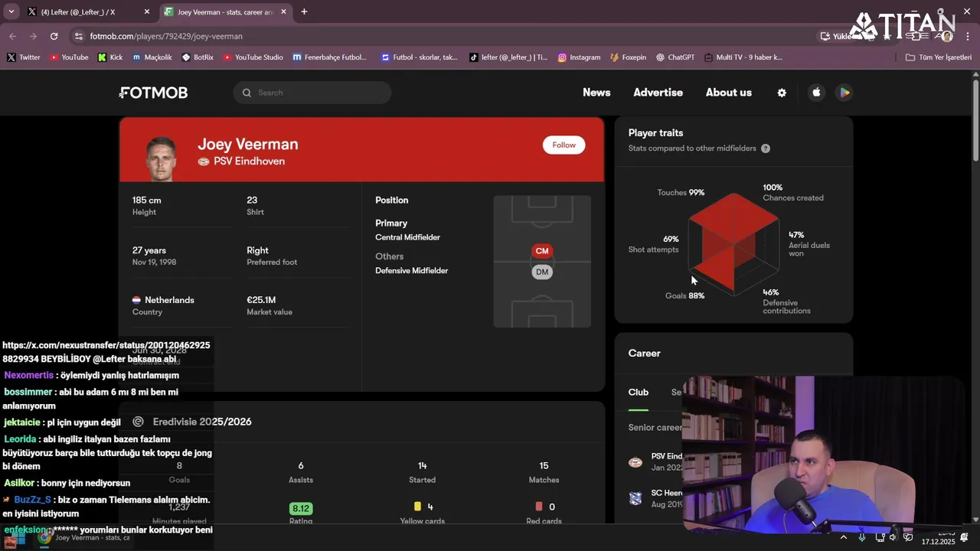Show hidden system tray icons chevron
Viewport: 980px width, 551px height.
coord(844,537)
